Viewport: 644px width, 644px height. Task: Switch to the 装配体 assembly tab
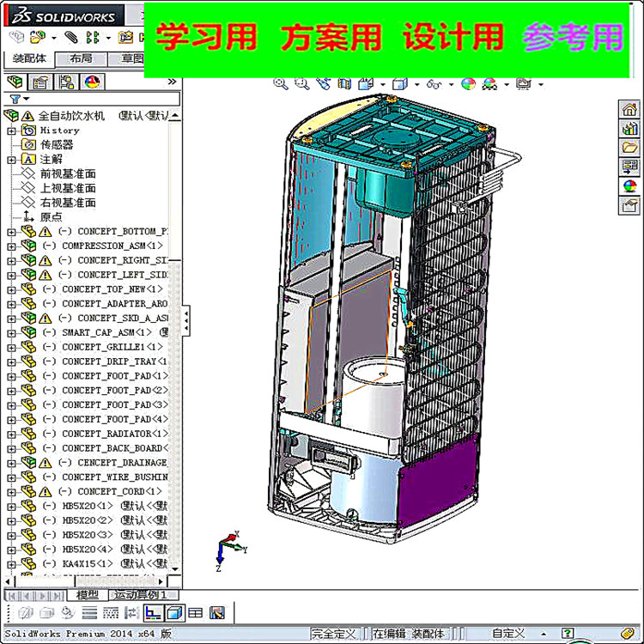click(x=28, y=59)
